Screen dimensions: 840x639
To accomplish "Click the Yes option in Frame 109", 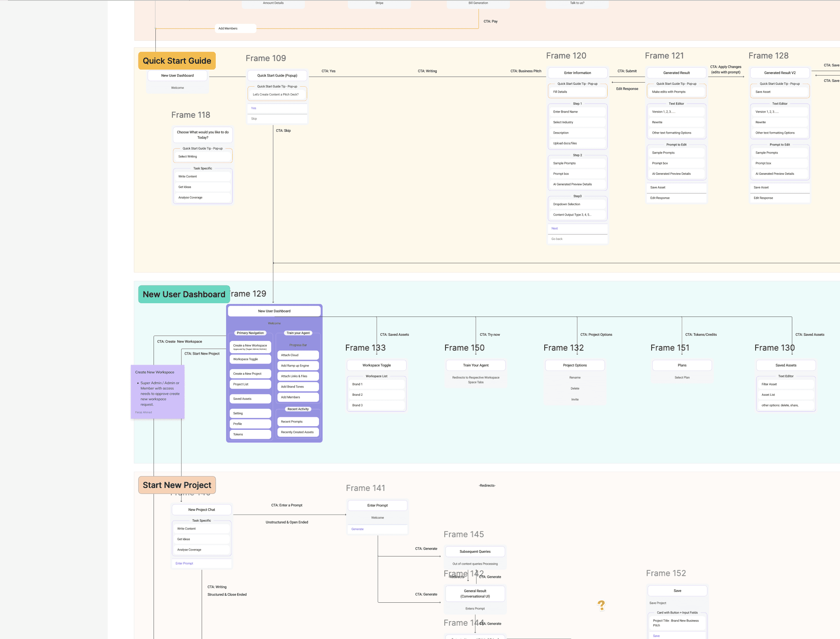I will [x=253, y=108].
